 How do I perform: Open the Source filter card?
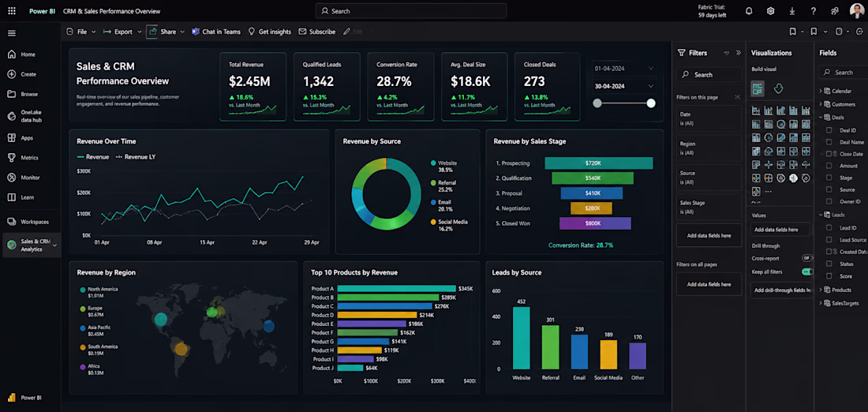pos(709,178)
